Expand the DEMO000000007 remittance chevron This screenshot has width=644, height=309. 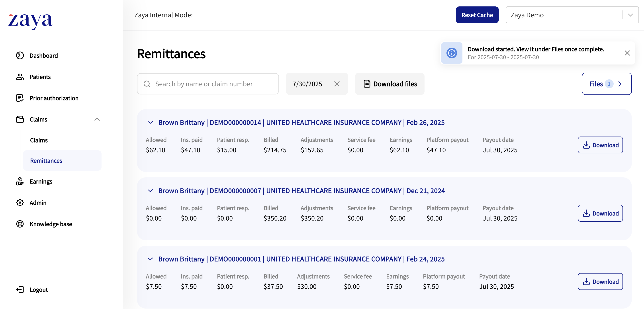[150, 191]
